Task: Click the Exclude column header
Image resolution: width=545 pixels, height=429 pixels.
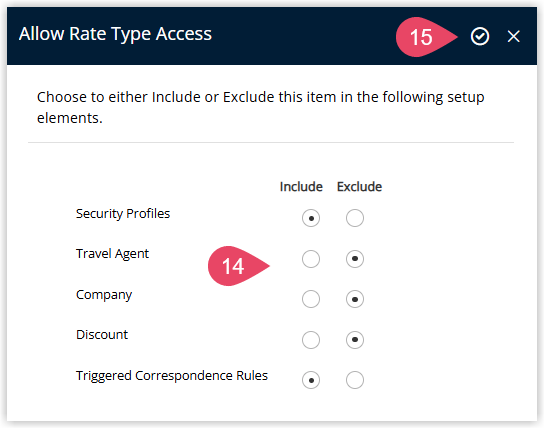Action: (359, 187)
